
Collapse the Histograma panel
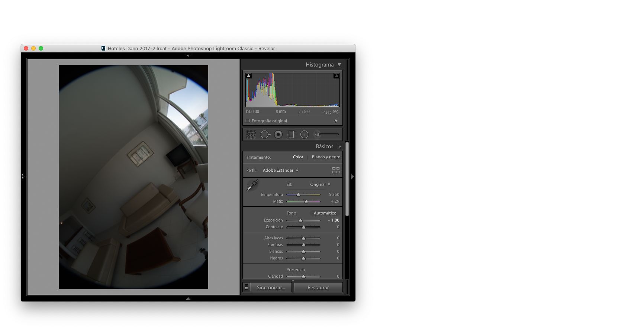point(339,65)
